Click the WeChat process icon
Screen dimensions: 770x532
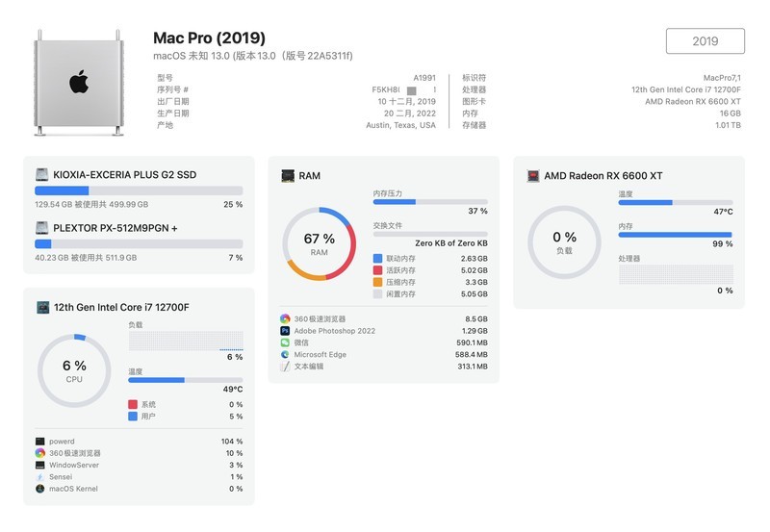pos(285,342)
